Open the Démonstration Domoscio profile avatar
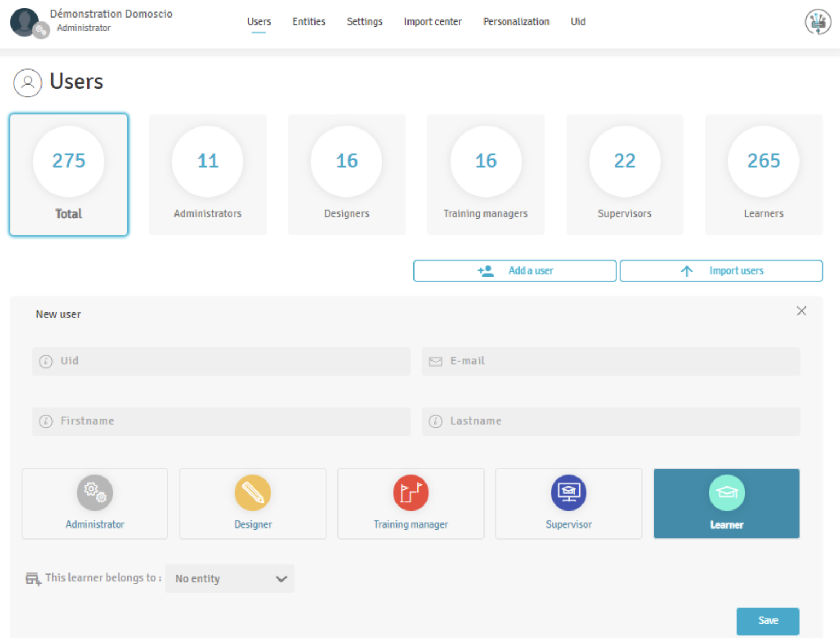Viewport: 840px width, 638px height. click(25, 22)
